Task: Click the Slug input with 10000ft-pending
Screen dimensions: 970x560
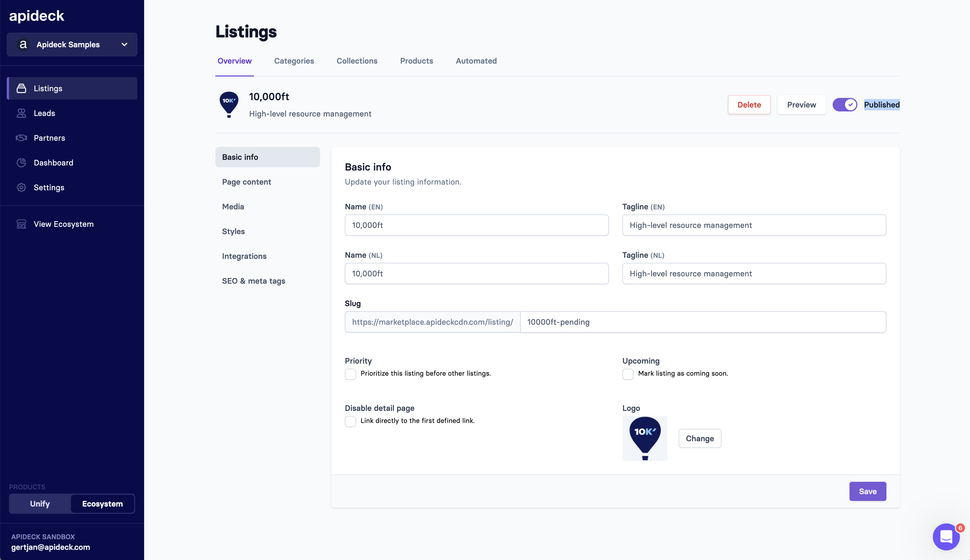Action: 703,322
